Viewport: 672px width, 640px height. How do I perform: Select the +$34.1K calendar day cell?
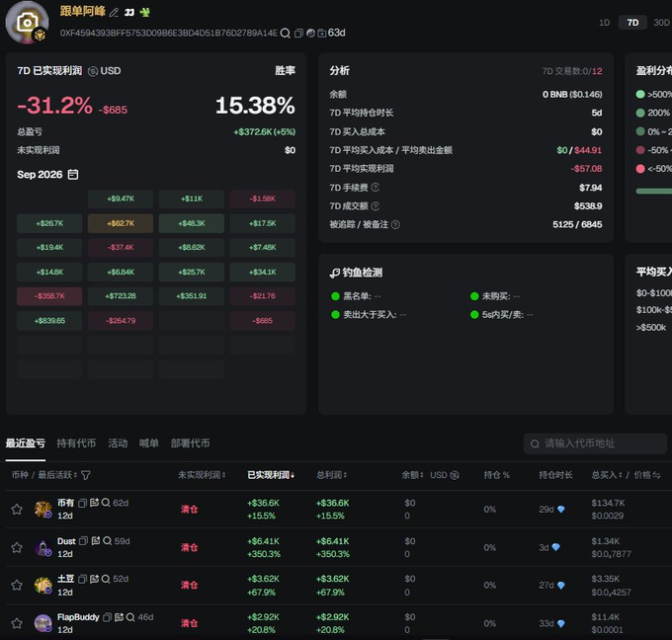coord(262,272)
